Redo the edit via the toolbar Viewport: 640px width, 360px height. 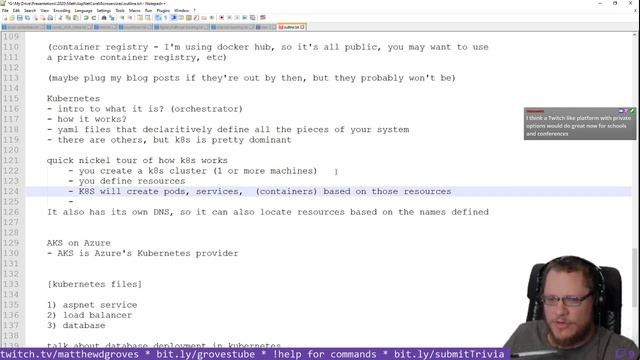point(94,18)
